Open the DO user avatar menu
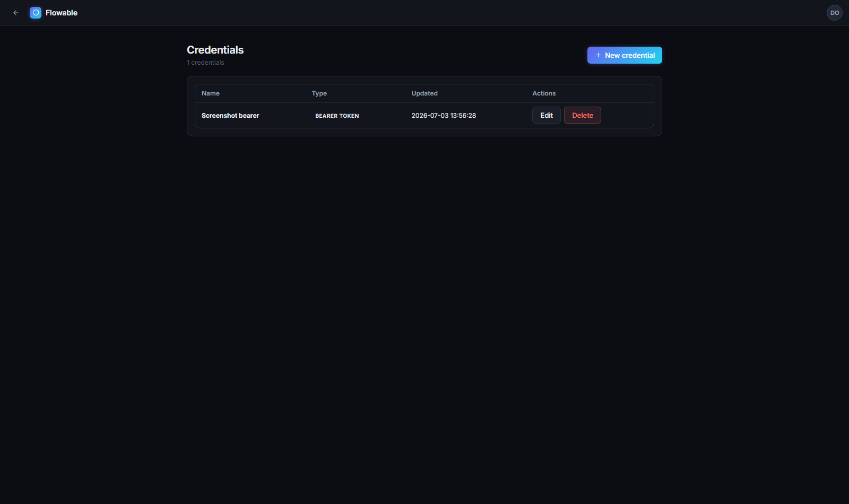Screen dimensions: 849x504 (x=835, y=13)
